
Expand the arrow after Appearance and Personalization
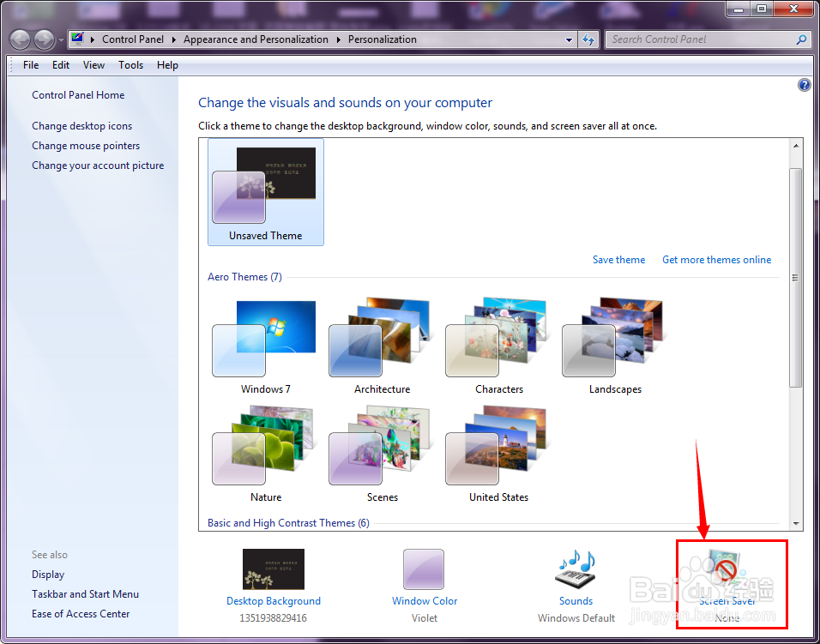338,39
